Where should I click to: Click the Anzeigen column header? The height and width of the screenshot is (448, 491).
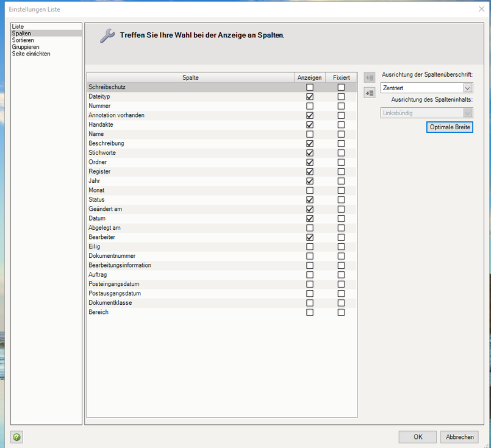(310, 77)
